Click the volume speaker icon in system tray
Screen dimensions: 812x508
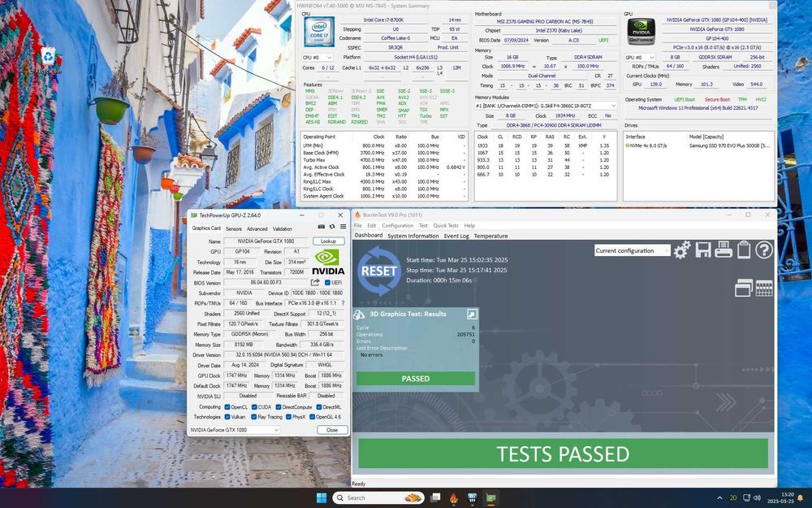click(757, 498)
